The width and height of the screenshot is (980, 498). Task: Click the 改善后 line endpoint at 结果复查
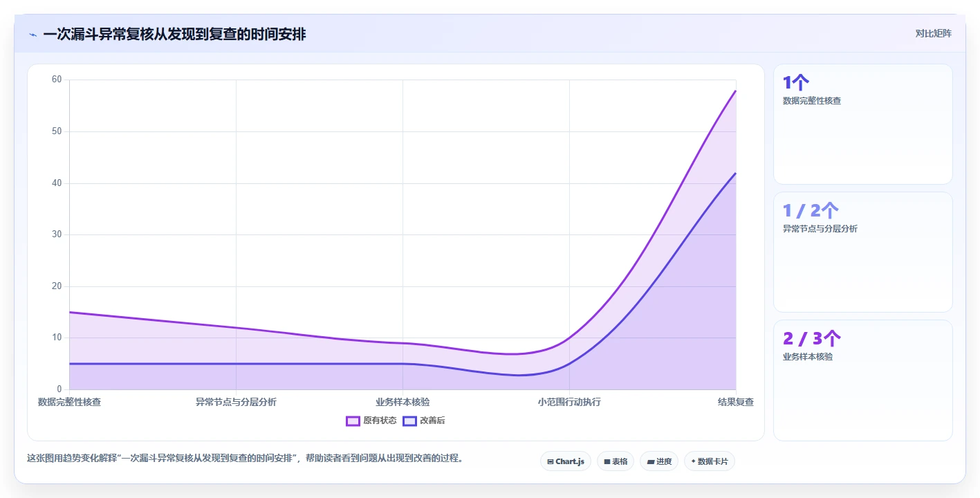pyautogui.click(x=736, y=173)
